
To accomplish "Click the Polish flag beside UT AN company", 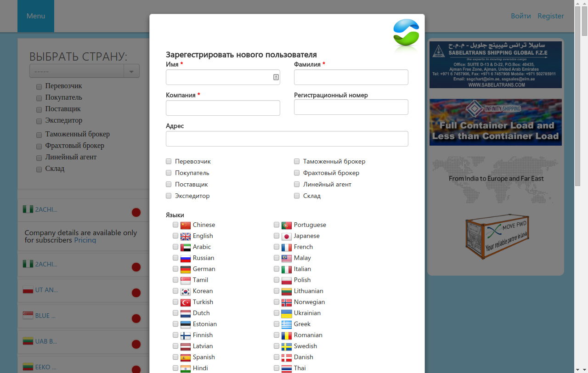I will pyautogui.click(x=28, y=290).
